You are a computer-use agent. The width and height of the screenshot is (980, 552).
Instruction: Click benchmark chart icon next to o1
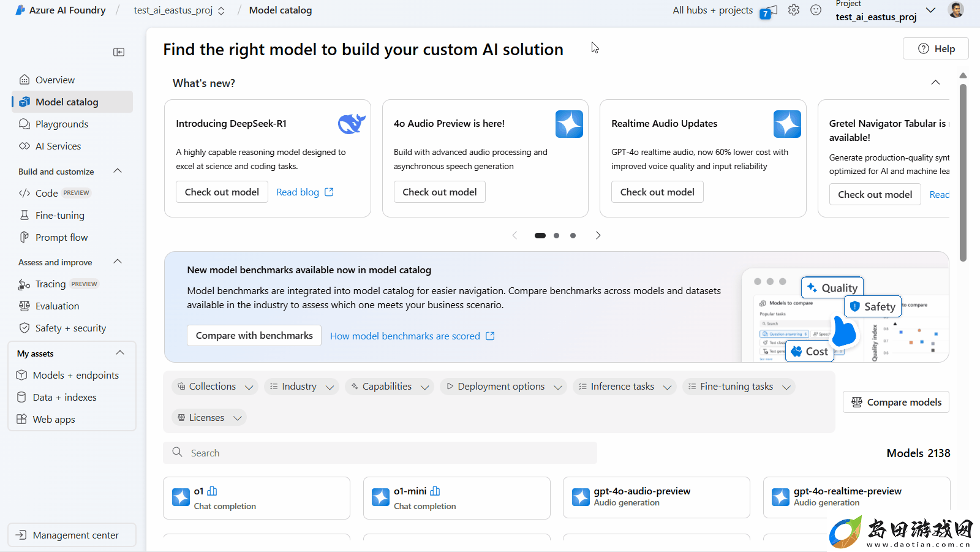pyautogui.click(x=212, y=491)
